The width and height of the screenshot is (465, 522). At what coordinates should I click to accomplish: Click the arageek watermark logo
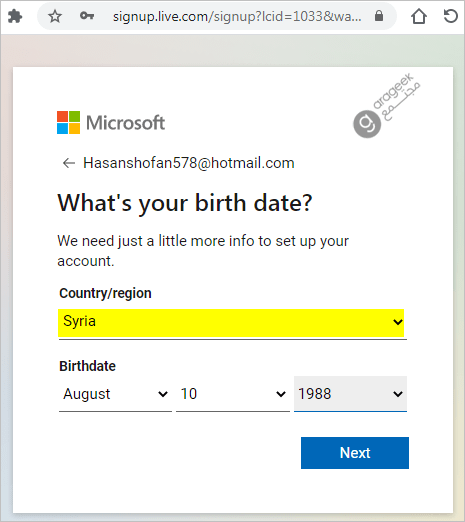[x=387, y=105]
